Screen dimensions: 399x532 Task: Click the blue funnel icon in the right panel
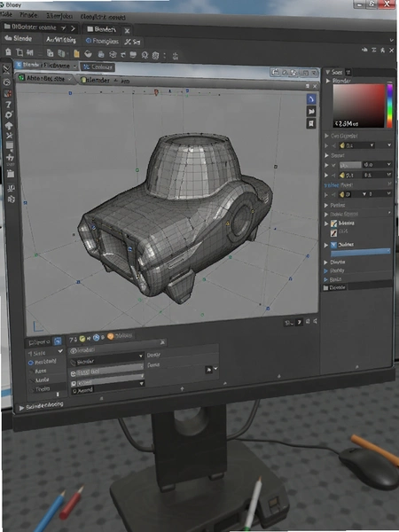(x=334, y=245)
